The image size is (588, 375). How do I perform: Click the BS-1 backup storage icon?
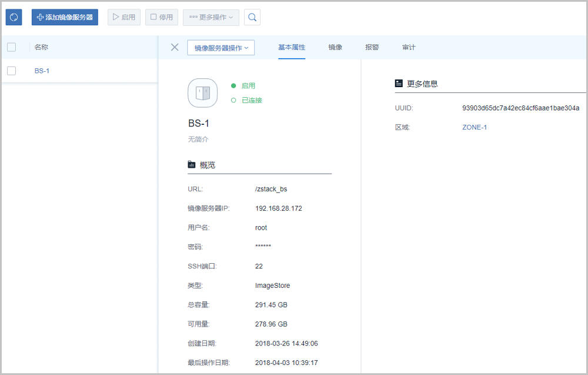tap(202, 92)
